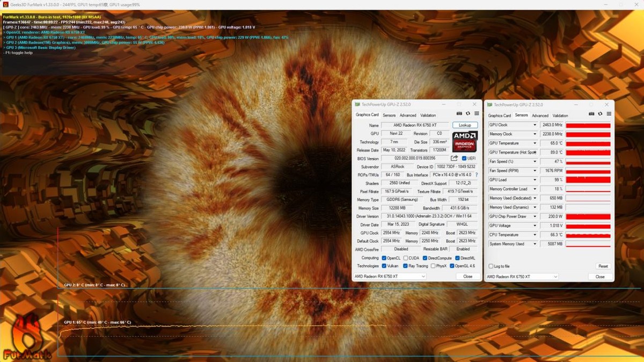Open the hamburger menu in the Graphics Card window
Image resolution: width=644 pixels, height=362 pixels.
(476, 114)
